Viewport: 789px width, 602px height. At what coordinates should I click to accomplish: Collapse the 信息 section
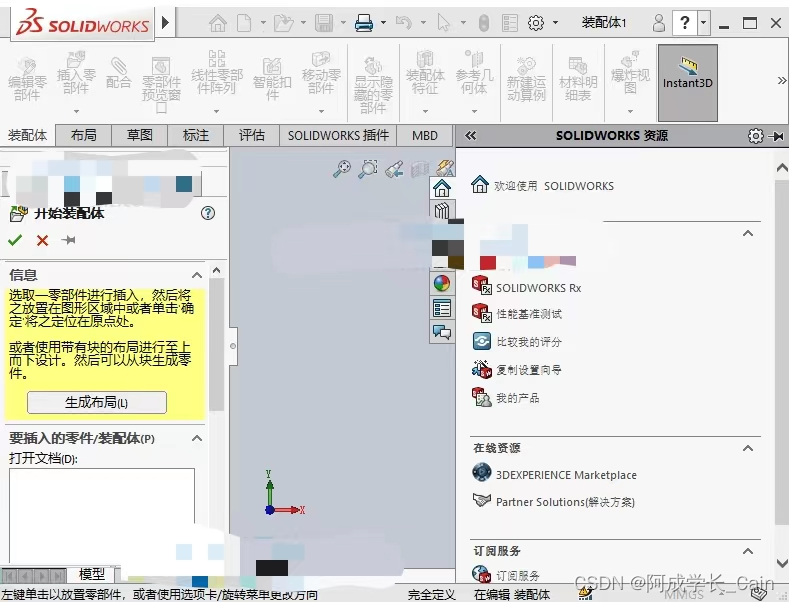[x=197, y=275]
